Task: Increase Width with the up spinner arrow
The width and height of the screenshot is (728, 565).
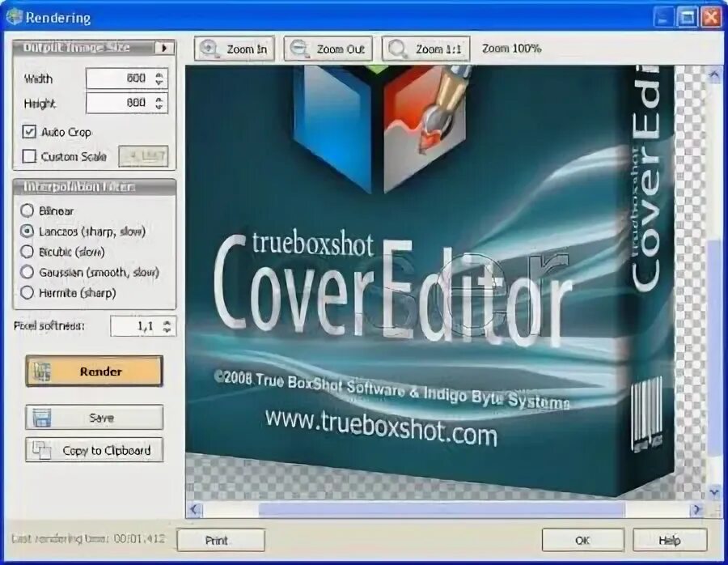Action: 159,74
